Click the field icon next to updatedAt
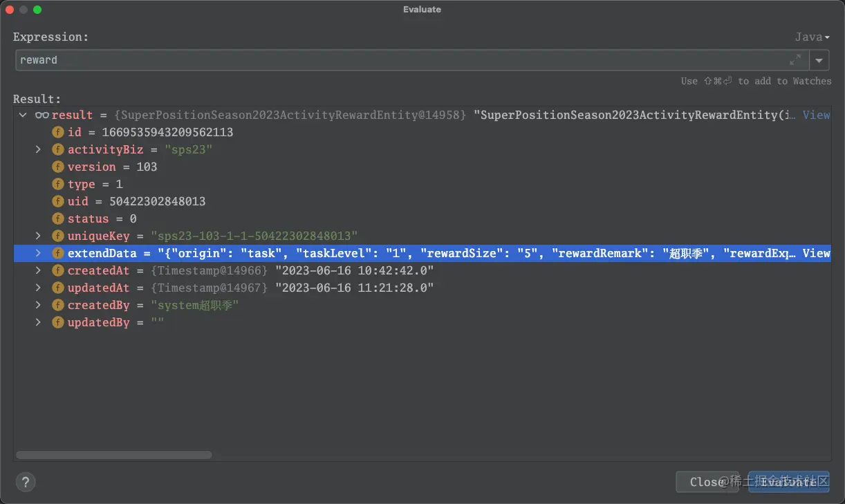 [58, 288]
